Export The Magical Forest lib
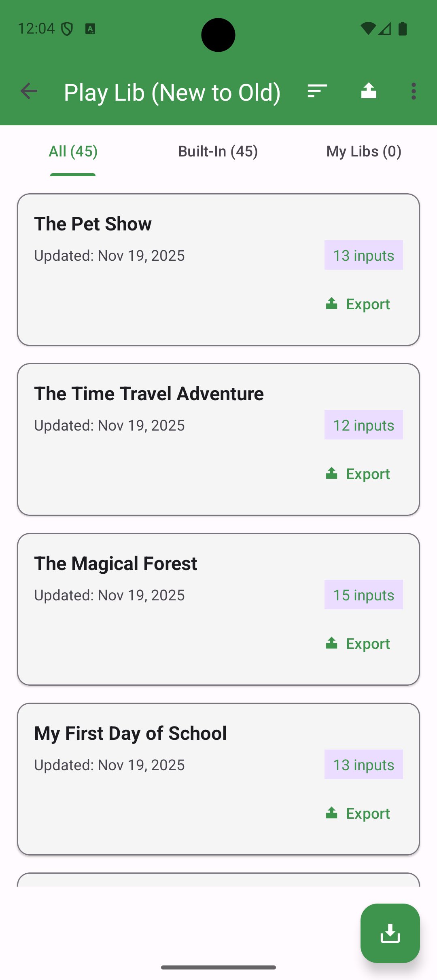Viewport: 437px width, 980px height. click(x=358, y=644)
